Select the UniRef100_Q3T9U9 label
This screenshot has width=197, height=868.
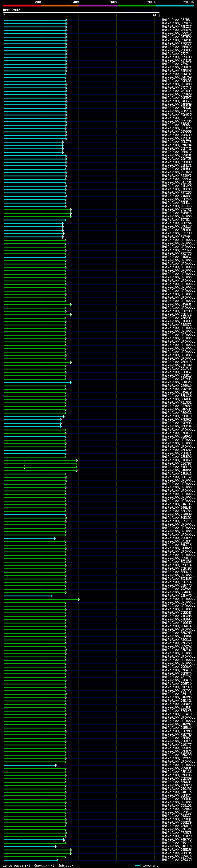point(177,379)
